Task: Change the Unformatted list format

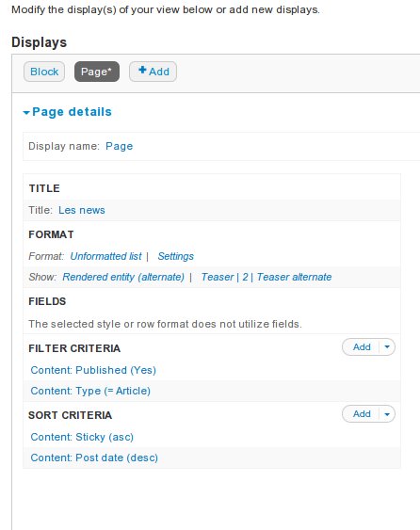Action: pos(105,256)
